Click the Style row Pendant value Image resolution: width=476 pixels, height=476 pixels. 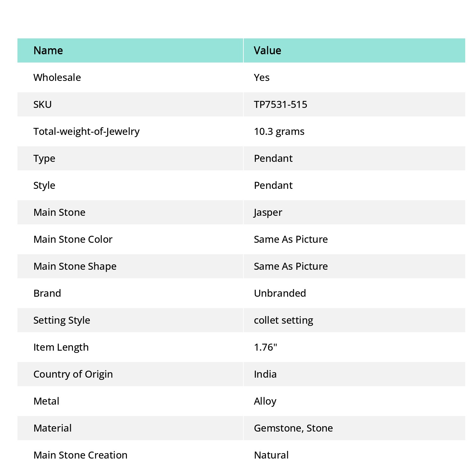pos(273,185)
